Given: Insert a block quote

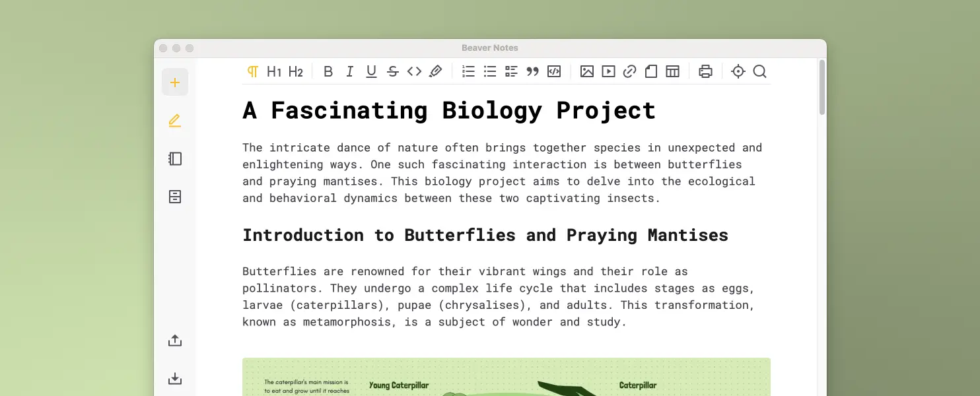Looking at the screenshot, I should pyautogui.click(x=533, y=71).
